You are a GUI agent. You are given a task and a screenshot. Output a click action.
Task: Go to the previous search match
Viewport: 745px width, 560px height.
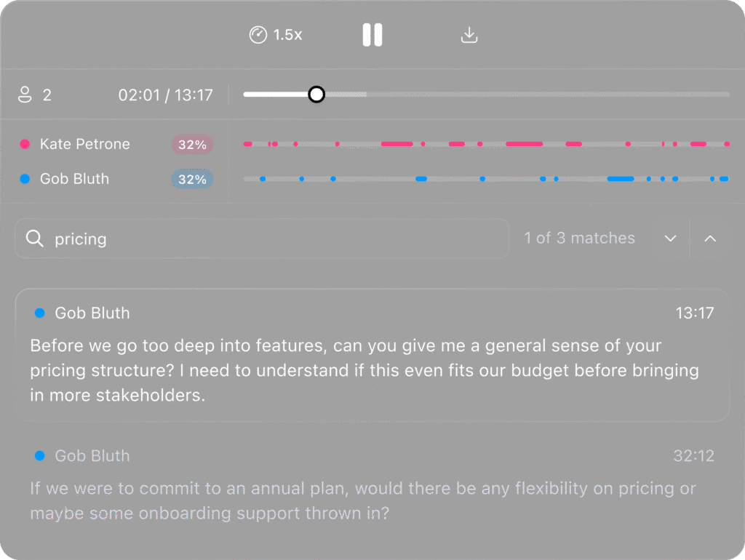click(x=710, y=239)
